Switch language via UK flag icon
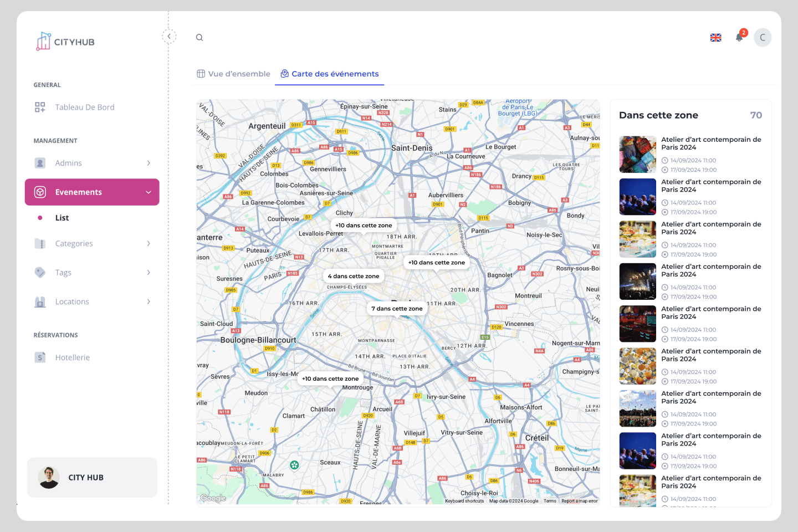 click(x=716, y=38)
